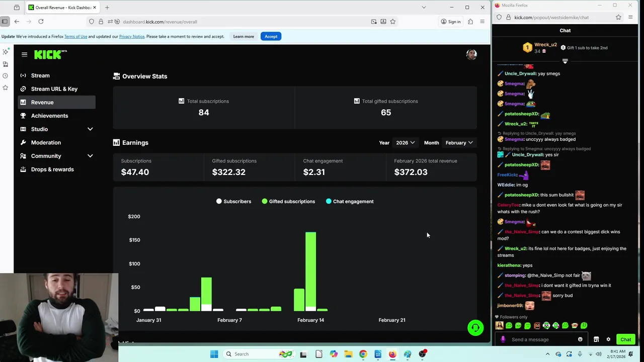Expand the Community sidebar section
Screen dimensions: 644x362
(90, 156)
